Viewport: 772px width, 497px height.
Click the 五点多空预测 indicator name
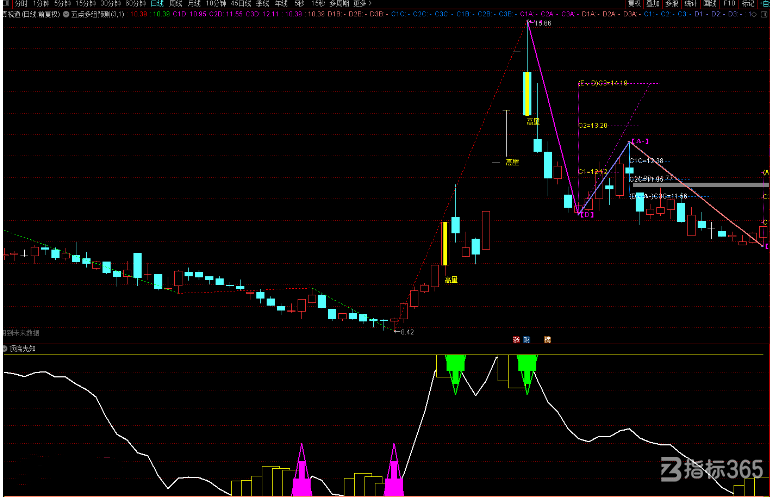coord(97,14)
